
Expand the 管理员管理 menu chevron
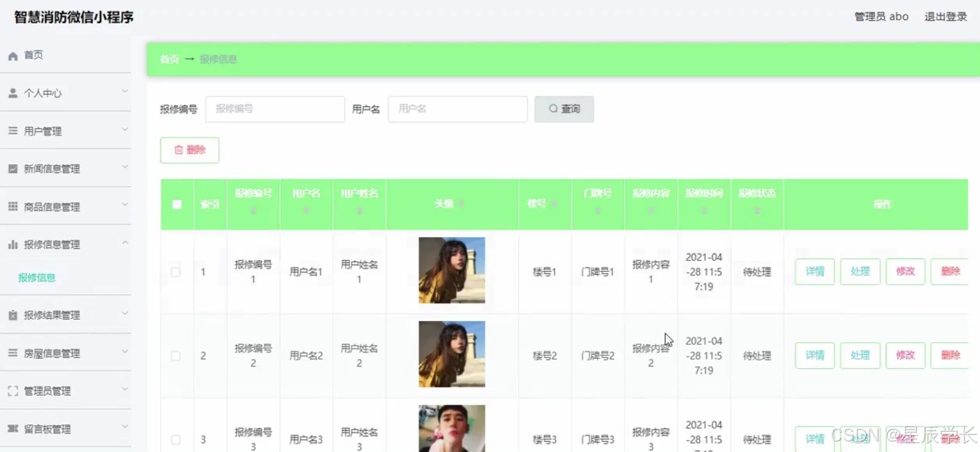[125, 389]
